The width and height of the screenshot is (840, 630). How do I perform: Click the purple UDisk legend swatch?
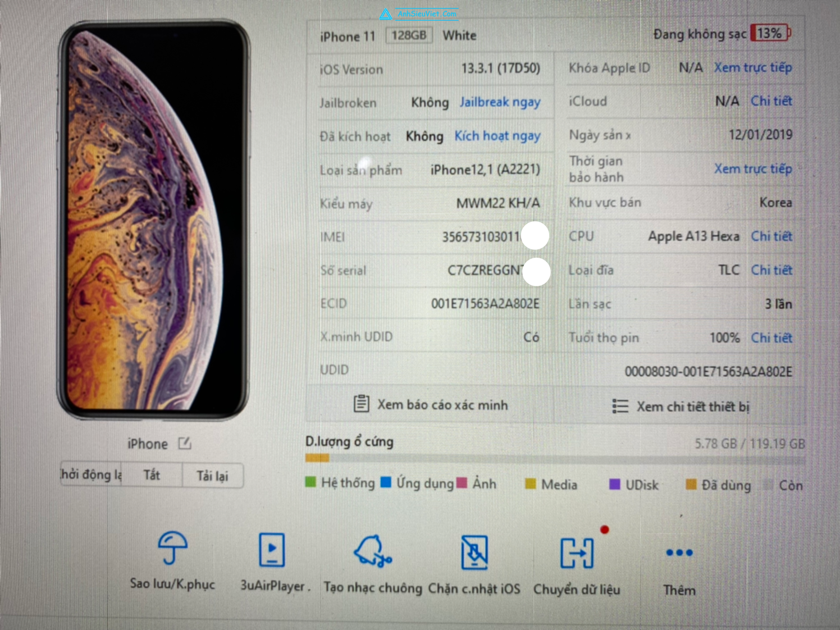615,484
